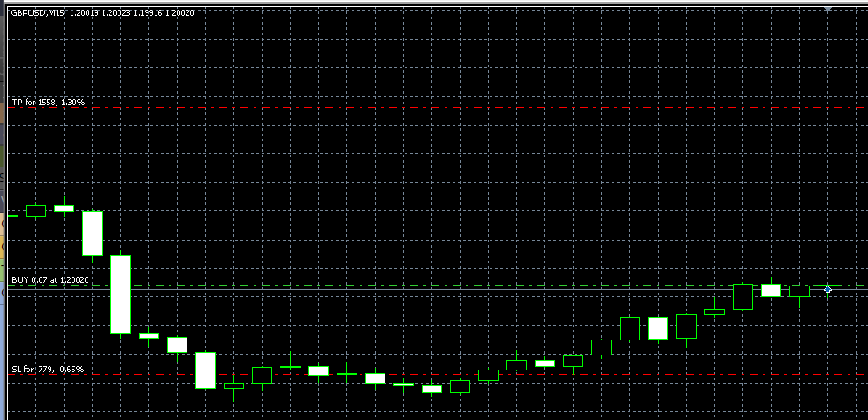
Task: Click the chart shift triangle marker at top
Action: pos(828,10)
